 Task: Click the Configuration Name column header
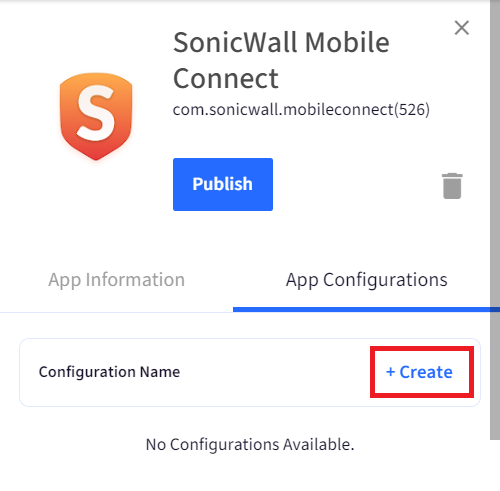pyautogui.click(x=109, y=372)
